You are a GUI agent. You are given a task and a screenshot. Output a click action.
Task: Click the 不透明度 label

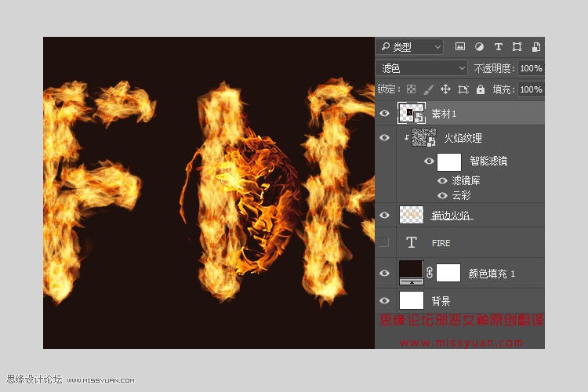494,68
